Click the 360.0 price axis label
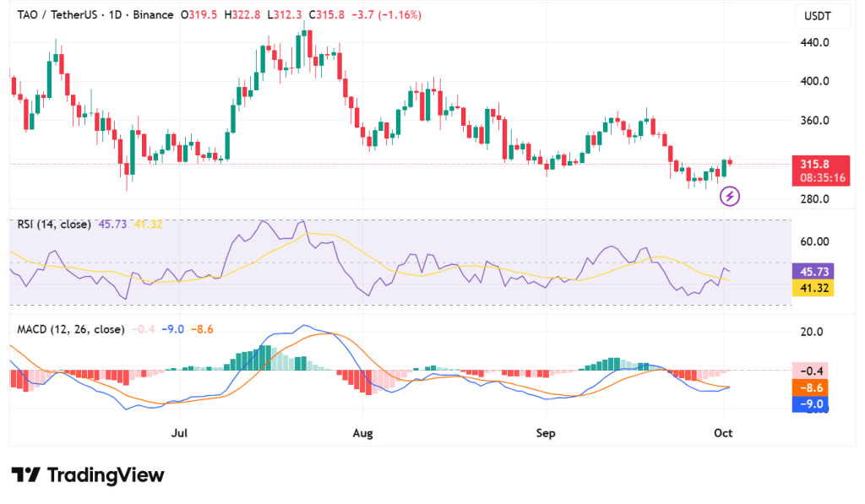Screen dimensions: 865x504 pyautogui.click(x=814, y=120)
